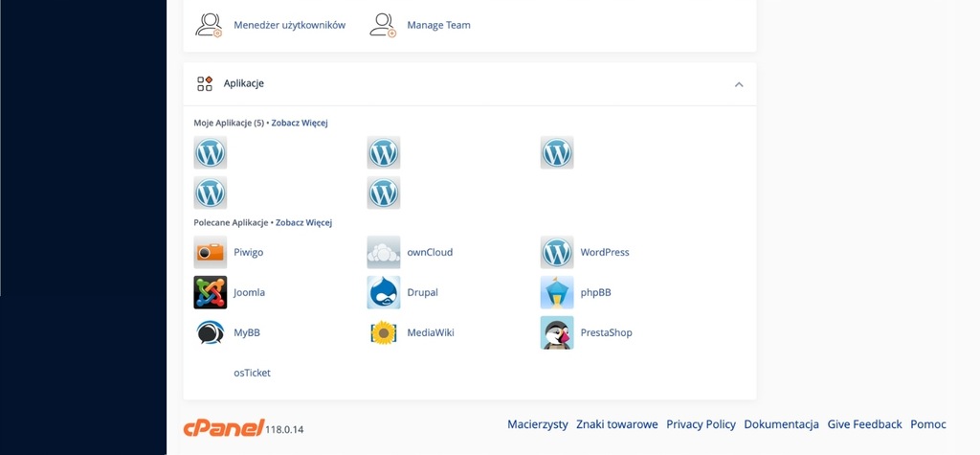Click the Piwigo text link
Image resolution: width=980 pixels, height=455 pixels.
tap(249, 252)
